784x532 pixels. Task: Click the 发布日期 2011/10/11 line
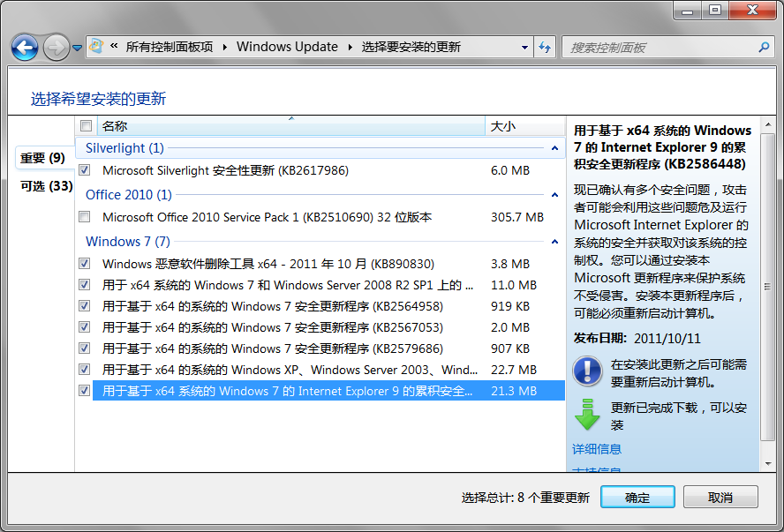[637, 339]
